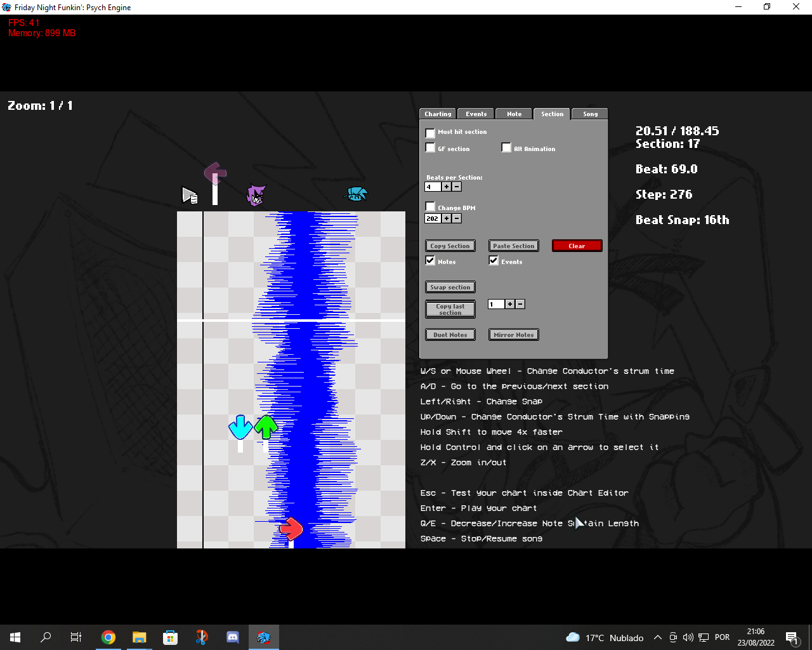Click the music sheet icon left of the hammer
The image size is (812, 650).
pyautogui.click(x=190, y=196)
